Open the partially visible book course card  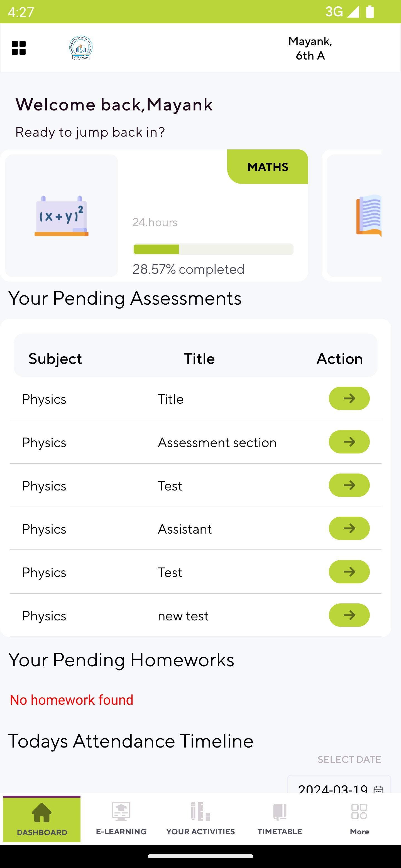pyautogui.click(x=354, y=216)
